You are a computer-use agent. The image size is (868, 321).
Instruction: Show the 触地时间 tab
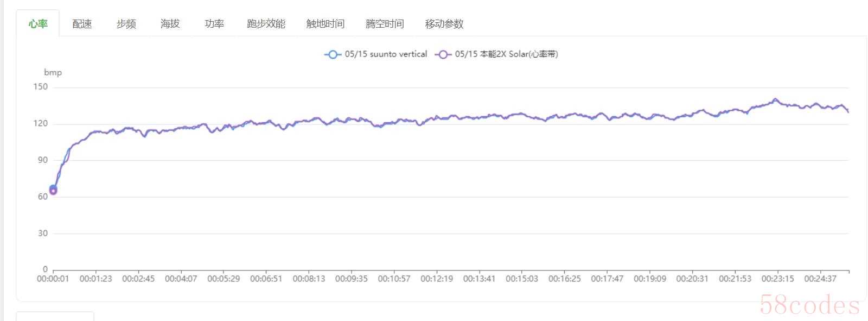[325, 24]
